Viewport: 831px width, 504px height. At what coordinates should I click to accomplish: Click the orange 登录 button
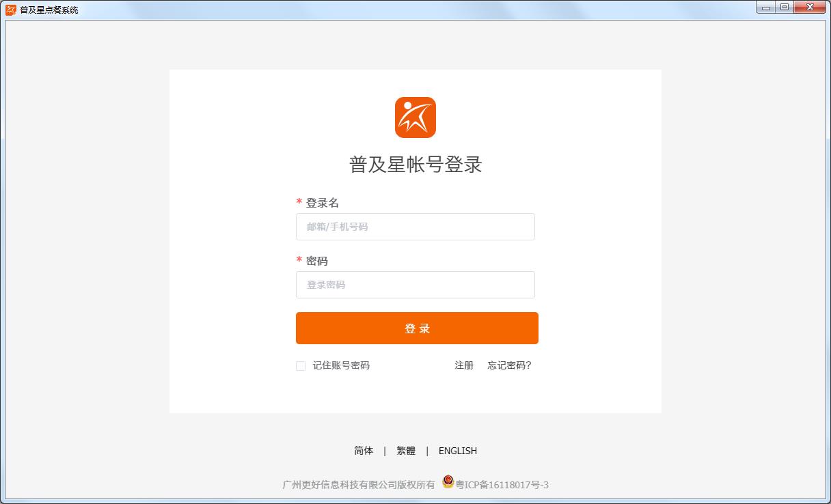(417, 328)
